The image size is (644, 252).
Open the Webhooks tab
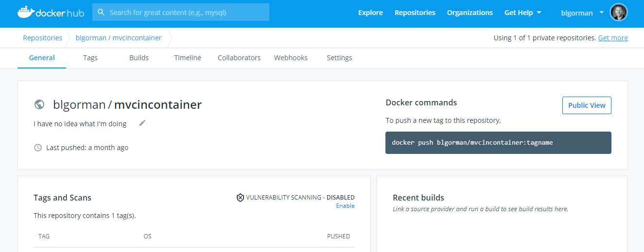tap(291, 58)
